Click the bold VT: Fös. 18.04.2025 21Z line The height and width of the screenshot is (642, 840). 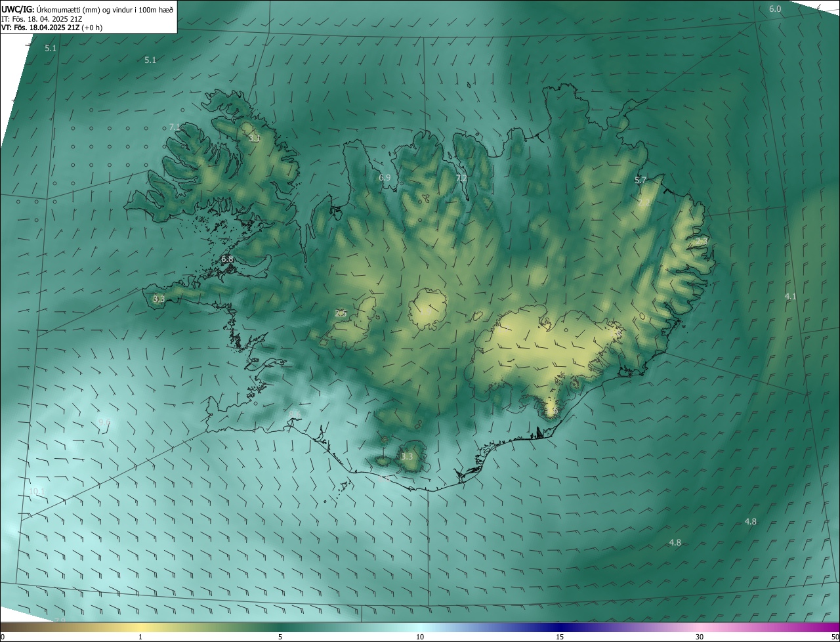coord(52,28)
